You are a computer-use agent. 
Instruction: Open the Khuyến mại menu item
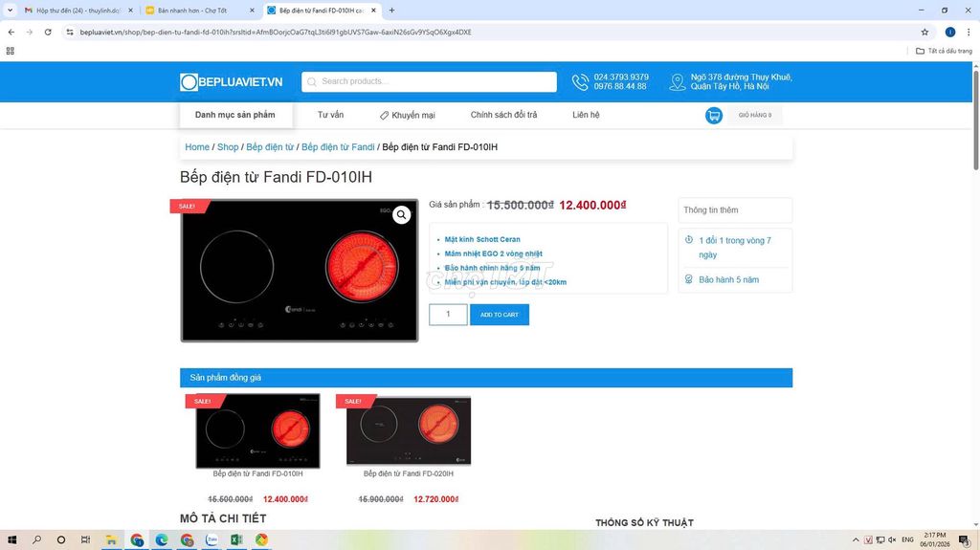[408, 115]
